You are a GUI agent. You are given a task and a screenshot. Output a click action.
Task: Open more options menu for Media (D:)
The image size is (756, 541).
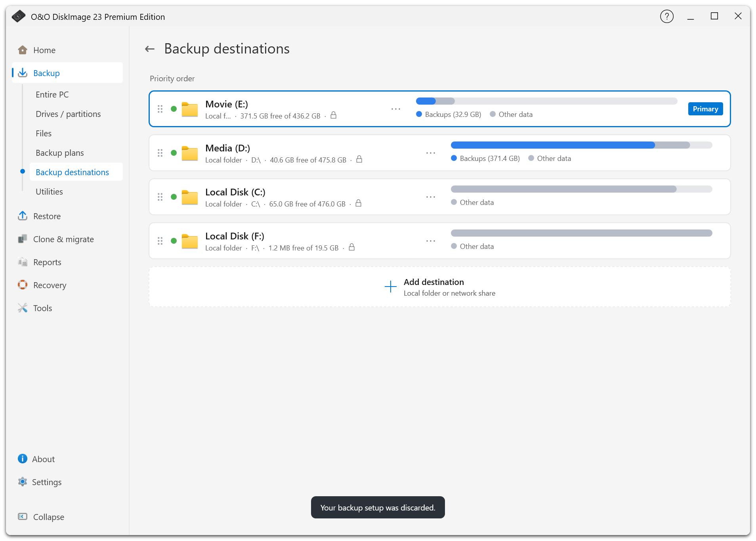tap(431, 153)
